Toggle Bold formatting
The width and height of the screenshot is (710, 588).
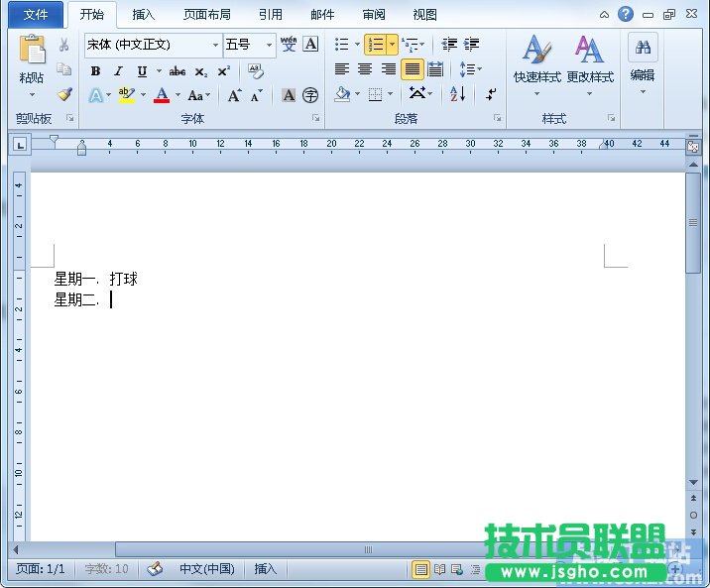click(95, 71)
